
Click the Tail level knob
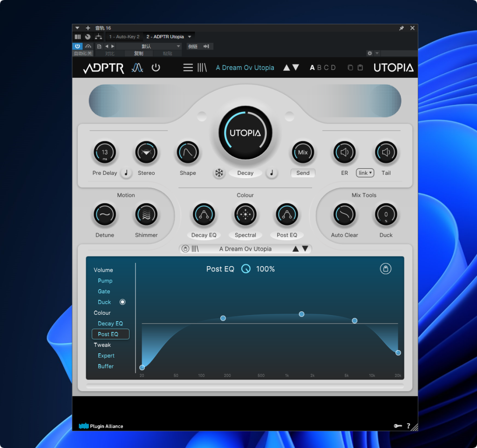(386, 152)
